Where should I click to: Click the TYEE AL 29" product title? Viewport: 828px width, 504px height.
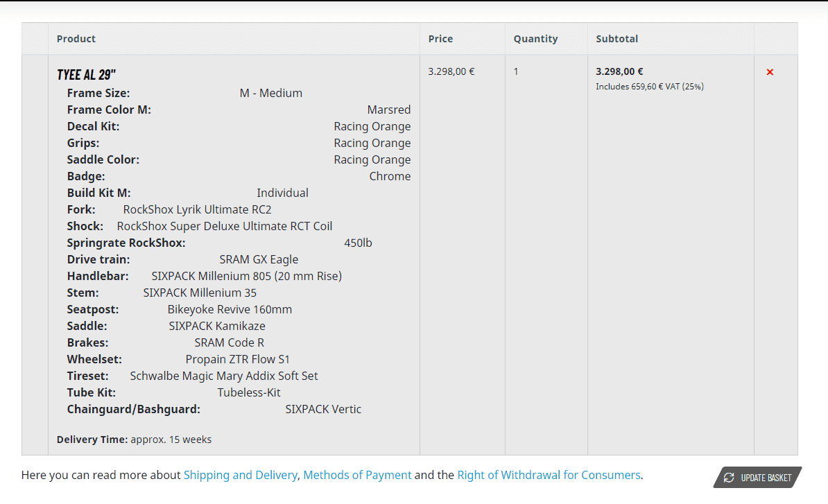point(86,75)
